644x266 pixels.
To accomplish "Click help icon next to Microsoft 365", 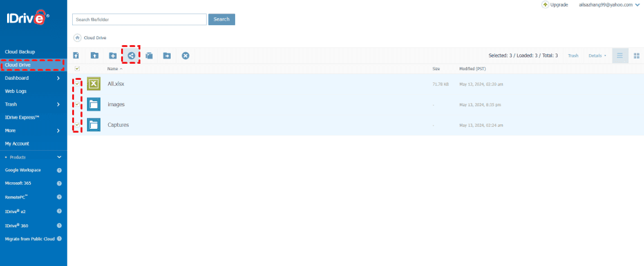I will tap(59, 183).
